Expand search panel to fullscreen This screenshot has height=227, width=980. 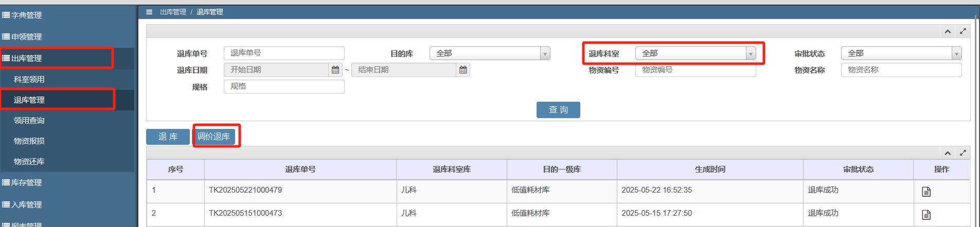(x=963, y=31)
